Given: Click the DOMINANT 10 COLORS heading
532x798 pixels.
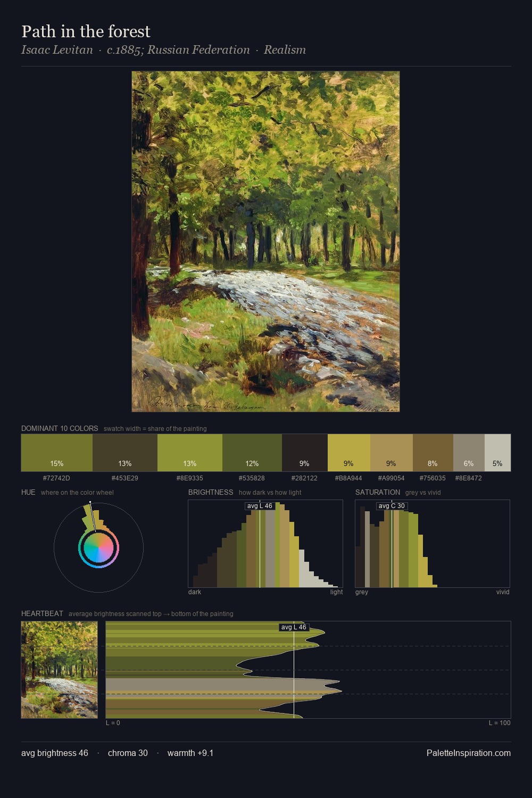Looking at the screenshot, I should (x=60, y=428).
